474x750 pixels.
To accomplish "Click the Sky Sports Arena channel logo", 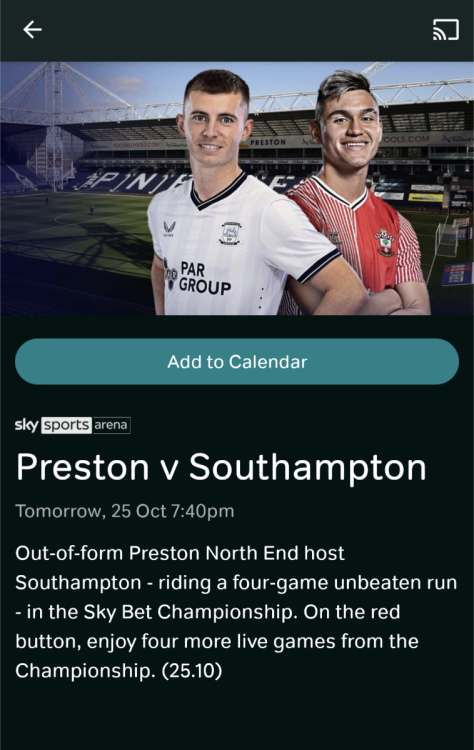I will (x=73, y=425).
